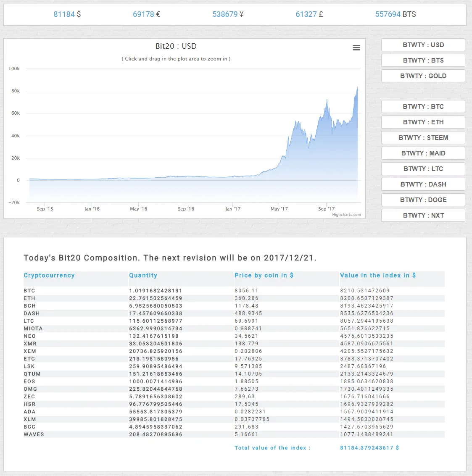Click ETH price 360.286
The height and width of the screenshot is (476, 472).
[246, 298]
